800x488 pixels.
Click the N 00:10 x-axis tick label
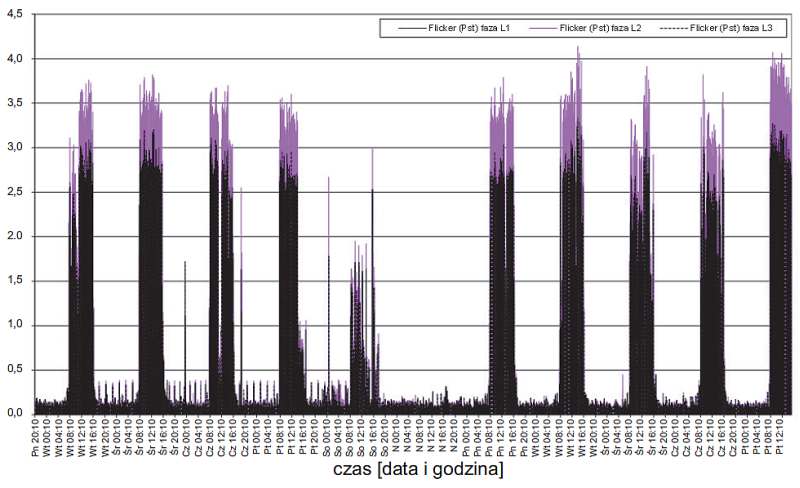(396, 436)
